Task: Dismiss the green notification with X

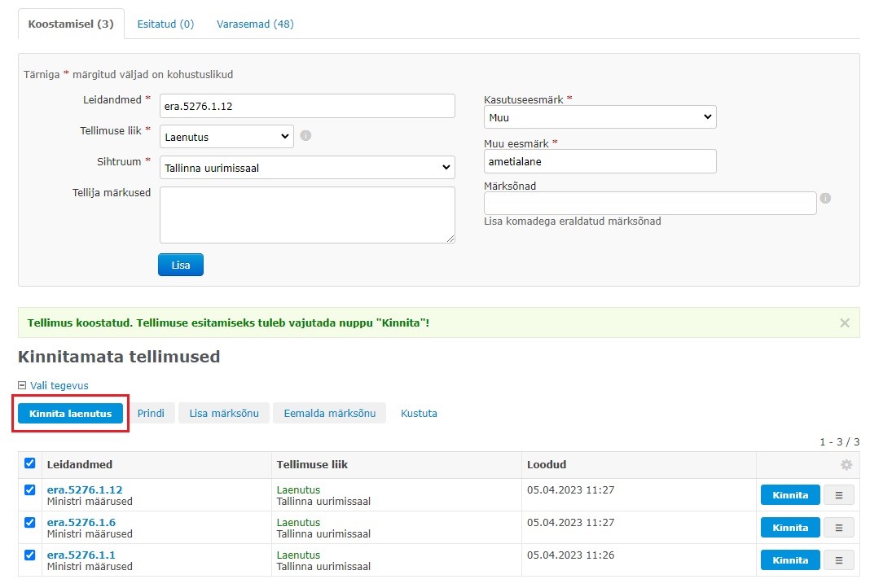Action: (x=845, y=323)
